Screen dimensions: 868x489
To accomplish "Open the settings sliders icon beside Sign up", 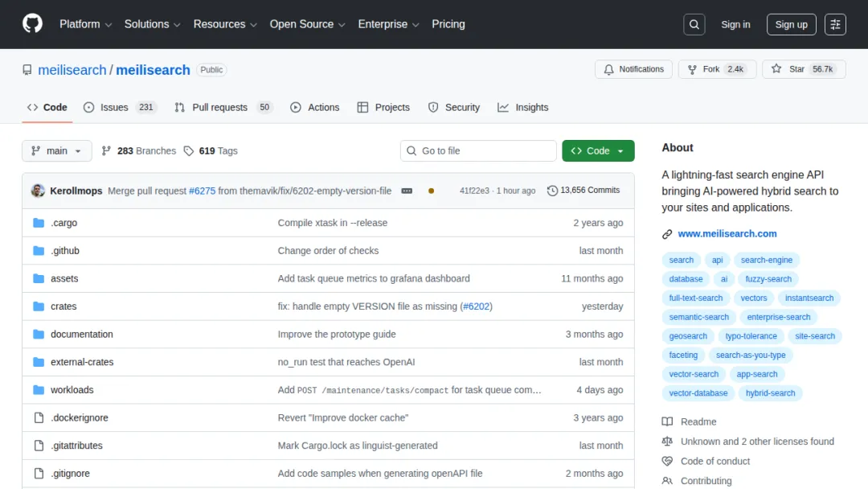I will [x=835, y=24].
